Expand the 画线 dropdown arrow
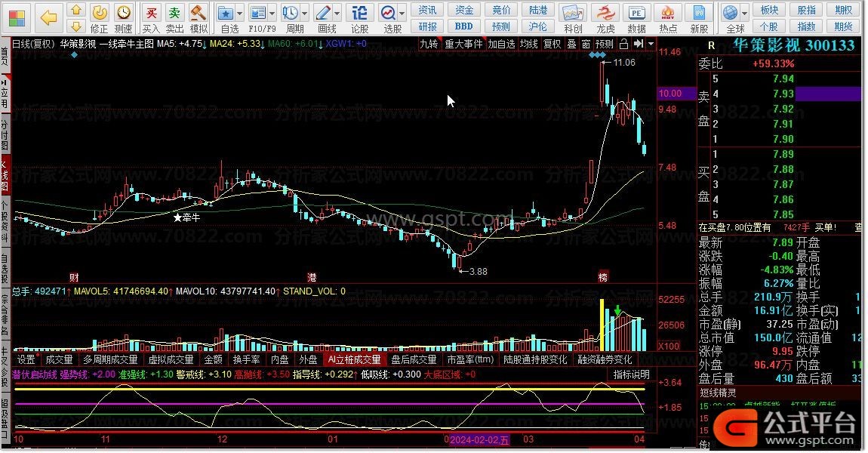The height and width of the screenshot is (453, 868). pos(337,13)
